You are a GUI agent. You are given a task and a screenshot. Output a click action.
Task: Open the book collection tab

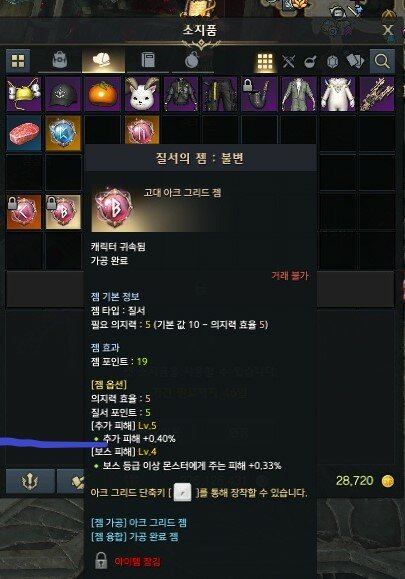point(148,60)
